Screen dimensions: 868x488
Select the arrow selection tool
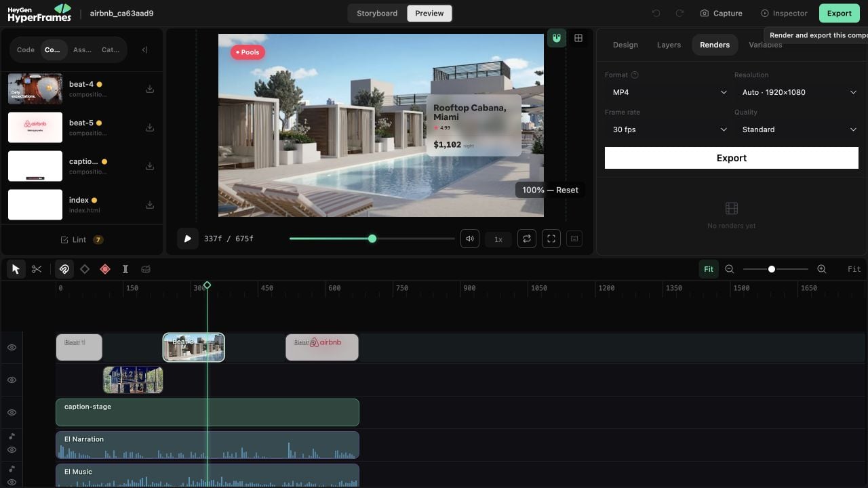point(16,269)
